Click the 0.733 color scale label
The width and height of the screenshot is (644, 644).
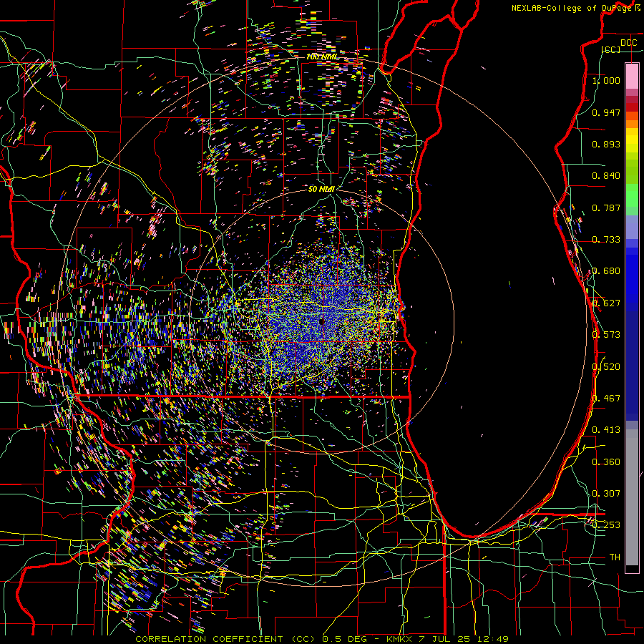(x=606, y=240)
